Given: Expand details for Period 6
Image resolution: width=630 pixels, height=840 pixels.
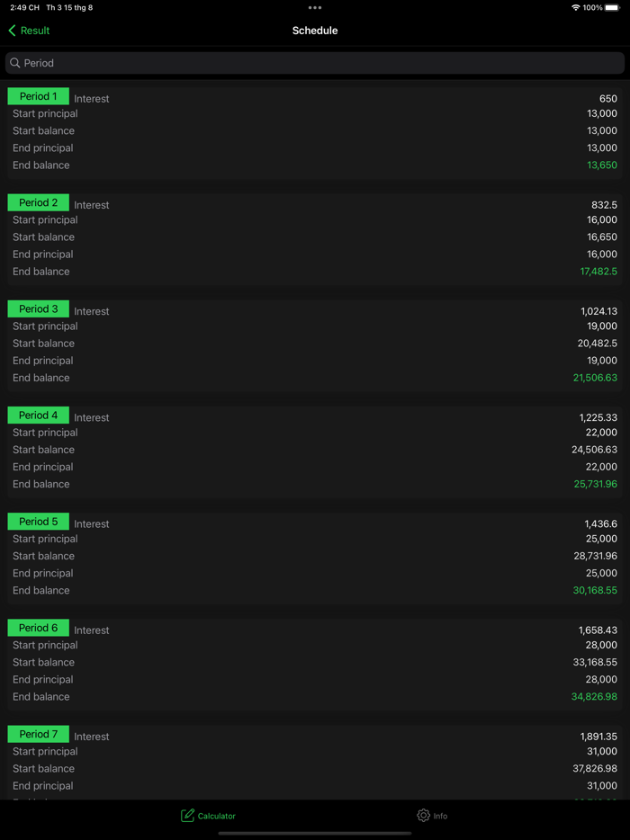Looking at the screenshot, I should (x=38, y=627).
